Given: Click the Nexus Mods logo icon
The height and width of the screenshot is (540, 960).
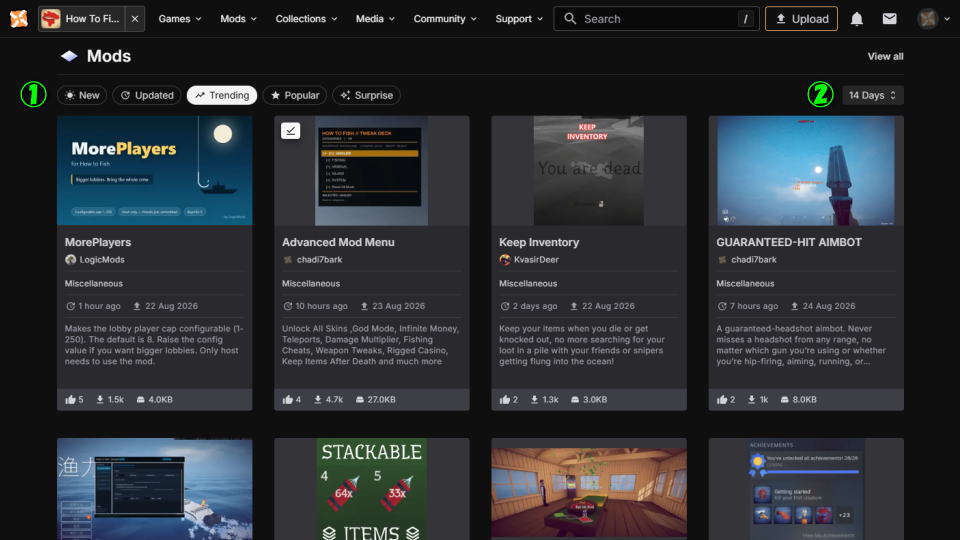Looking at the screenshot, I should tap(18, 18).
